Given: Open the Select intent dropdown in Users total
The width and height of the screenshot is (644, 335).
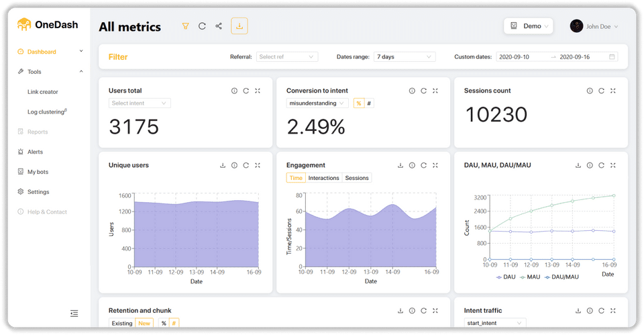Looking at the screenshot, I should (x=140, y=103).
